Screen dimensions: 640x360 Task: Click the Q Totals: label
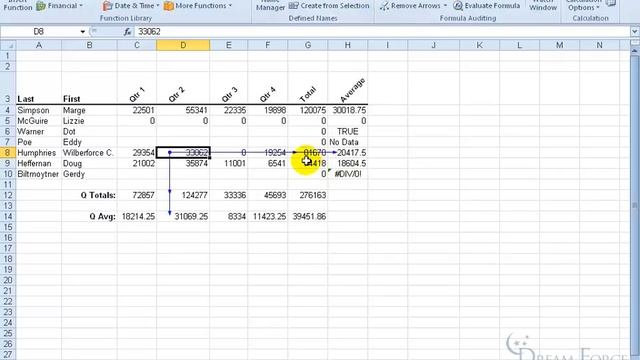(x=89, y=195)
